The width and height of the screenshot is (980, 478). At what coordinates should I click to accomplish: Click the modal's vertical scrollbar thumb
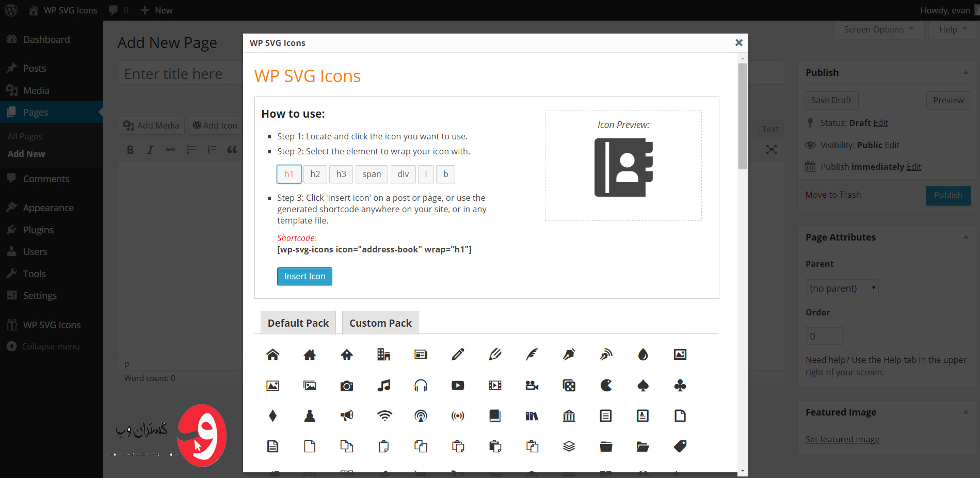[743, 116]
